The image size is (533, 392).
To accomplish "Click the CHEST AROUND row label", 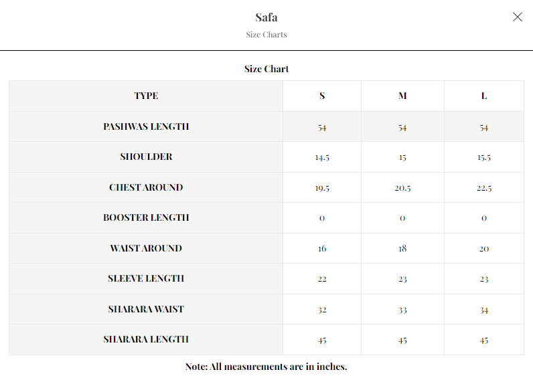I will coord(146,187).
